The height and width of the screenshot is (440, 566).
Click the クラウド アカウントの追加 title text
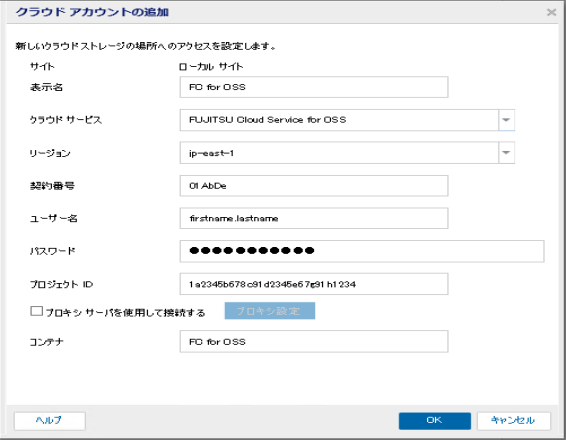[92, 12]
